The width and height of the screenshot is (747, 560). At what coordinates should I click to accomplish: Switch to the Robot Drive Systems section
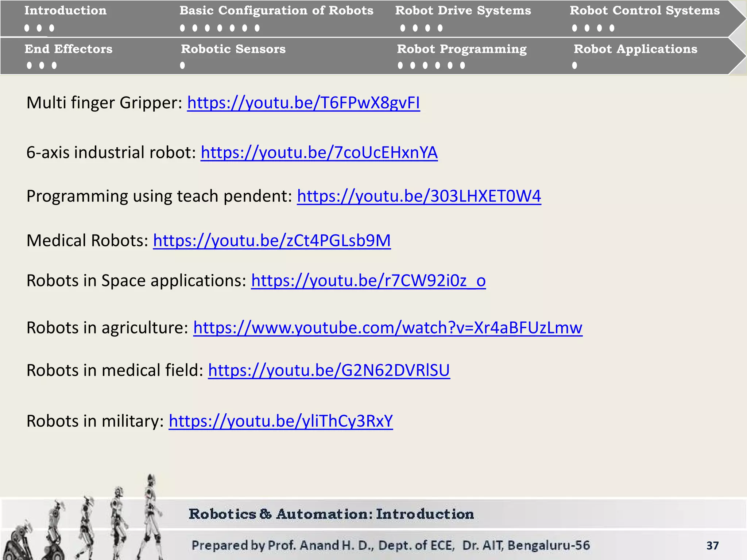tap(463, 11)
